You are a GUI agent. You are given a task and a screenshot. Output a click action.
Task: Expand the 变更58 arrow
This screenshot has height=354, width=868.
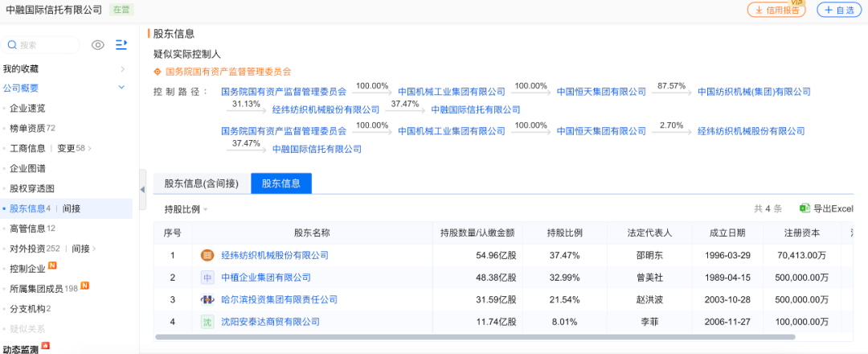90,149
